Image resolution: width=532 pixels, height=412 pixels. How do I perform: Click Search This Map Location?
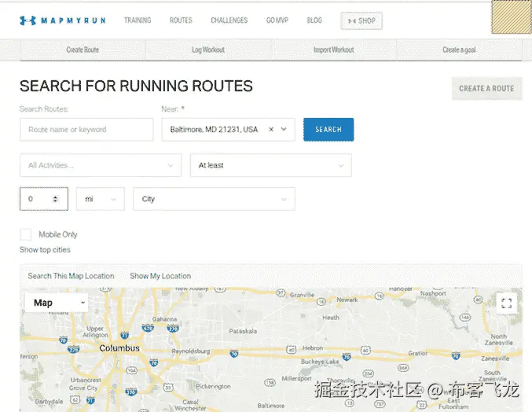71,276
